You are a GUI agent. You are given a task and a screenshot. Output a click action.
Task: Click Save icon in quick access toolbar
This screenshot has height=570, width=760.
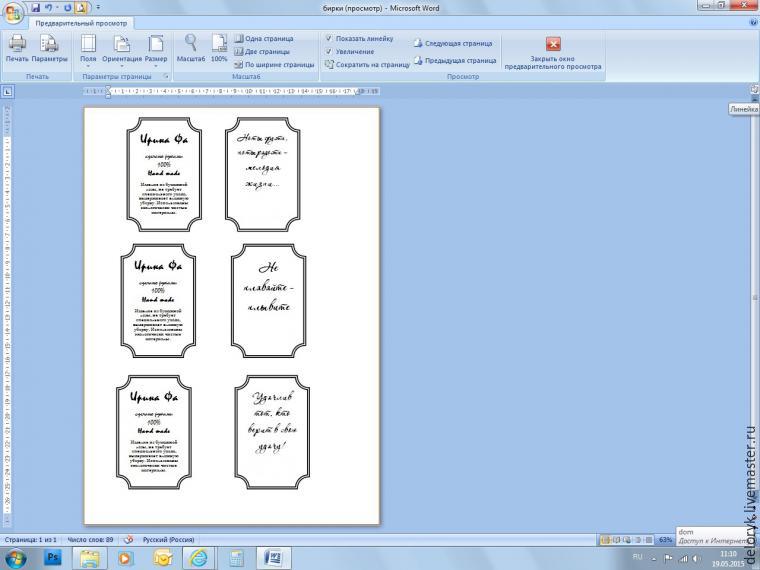pos(35,7)
